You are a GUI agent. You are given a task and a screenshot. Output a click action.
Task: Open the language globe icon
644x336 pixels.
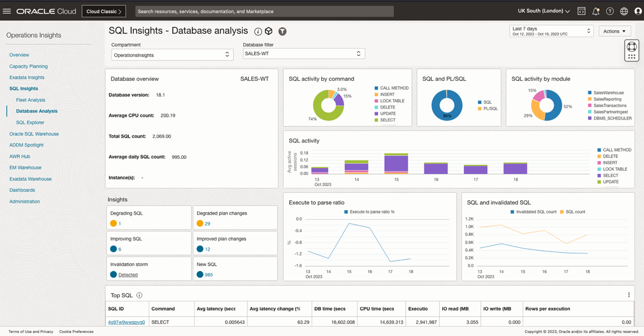coord(624,11)
